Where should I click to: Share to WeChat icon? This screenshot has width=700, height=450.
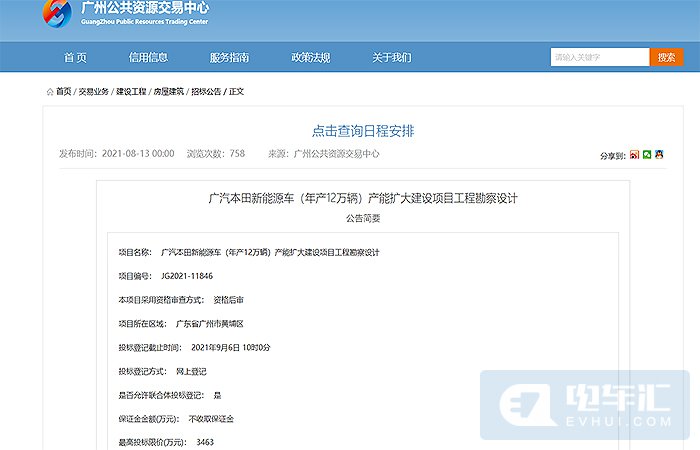(647, 154)
